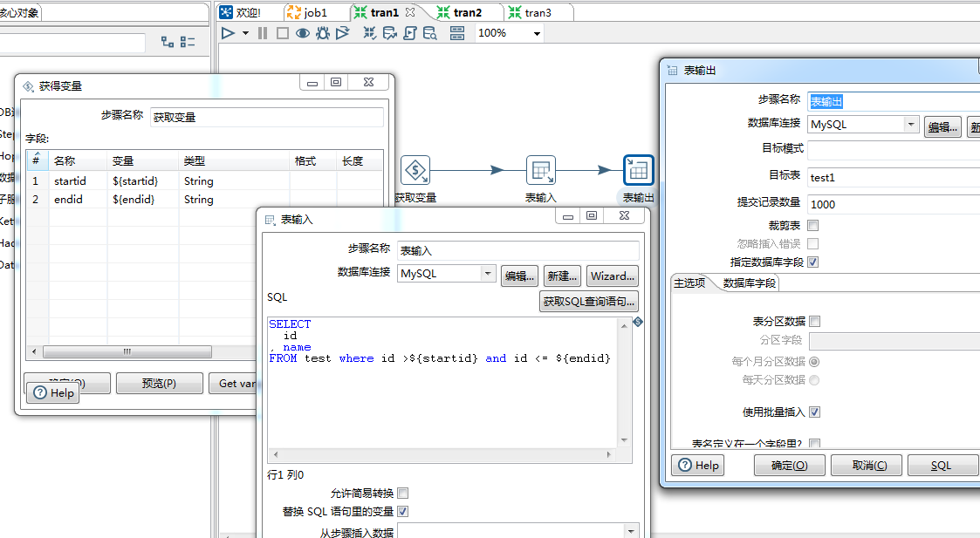Switch to the 数据库字段 tab
The image size is (980, 538).
click(x=749, y=283)
